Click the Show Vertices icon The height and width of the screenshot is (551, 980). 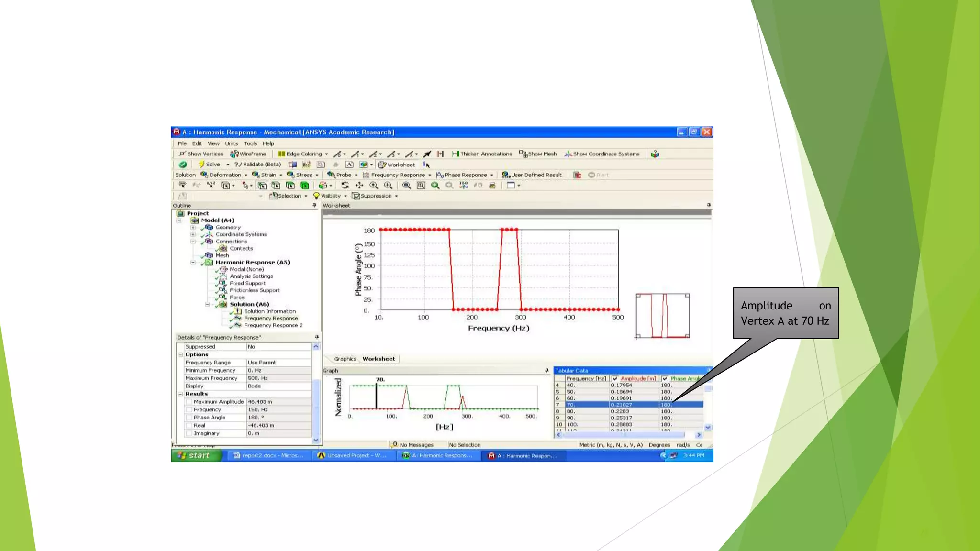pyautogui.click(x=182, y=154)
